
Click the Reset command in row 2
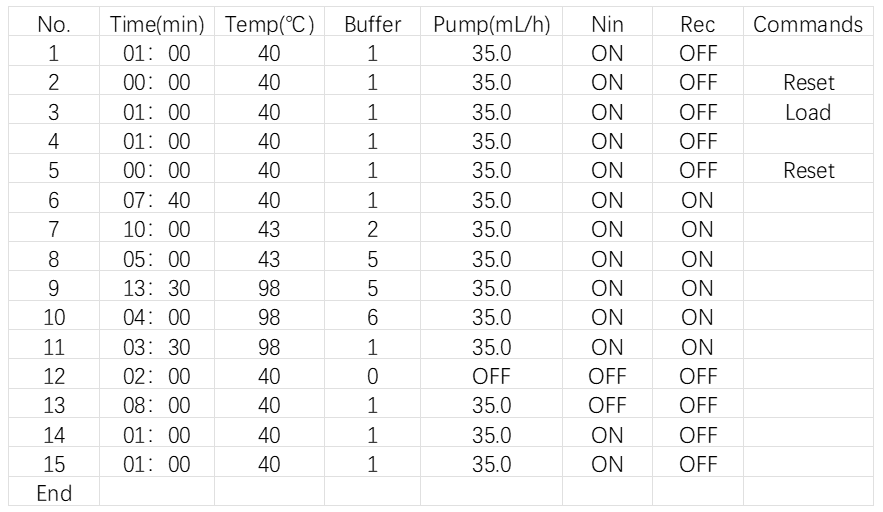[808, 83]
